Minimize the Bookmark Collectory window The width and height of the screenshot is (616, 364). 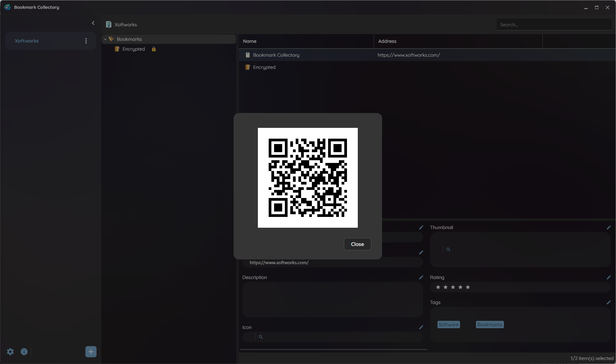[x=586, y=7]
